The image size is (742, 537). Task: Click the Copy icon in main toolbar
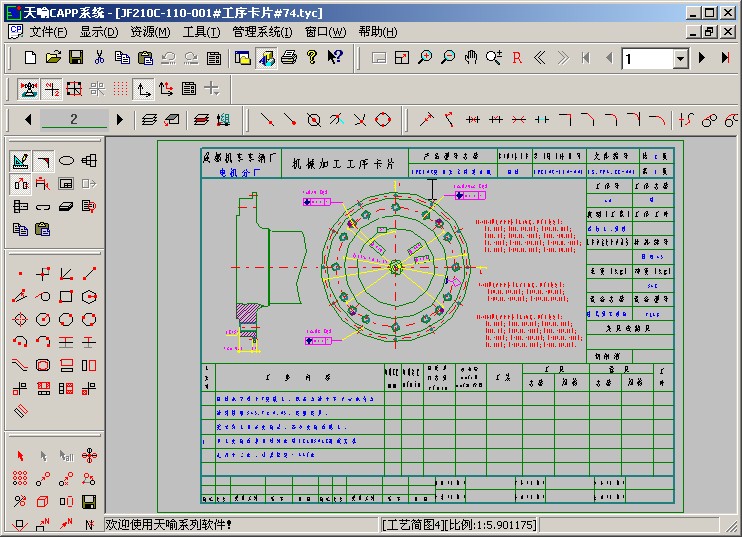pyautogui.click(x=122, y=58)
